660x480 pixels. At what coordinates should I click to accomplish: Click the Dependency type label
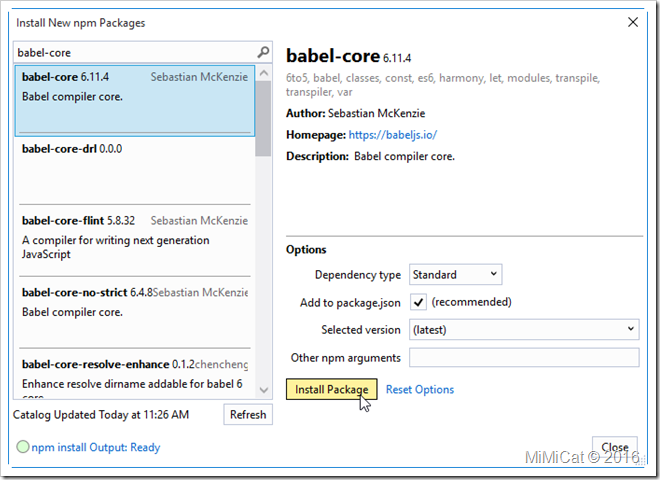pos(358,275)
